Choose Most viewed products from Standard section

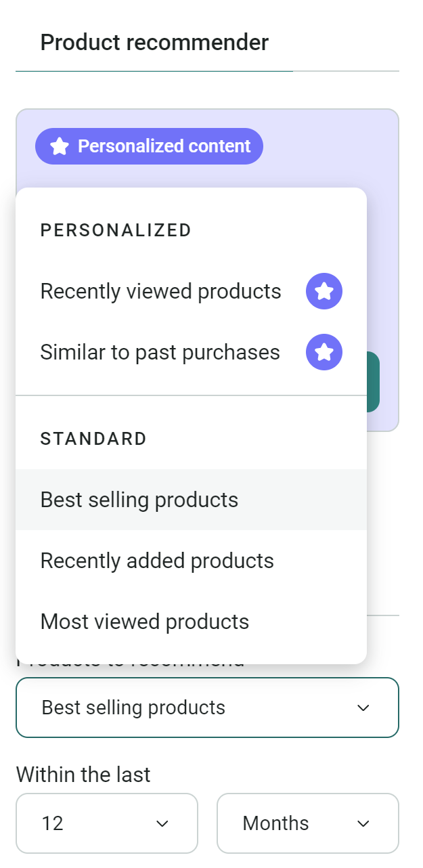pos(145,622)
